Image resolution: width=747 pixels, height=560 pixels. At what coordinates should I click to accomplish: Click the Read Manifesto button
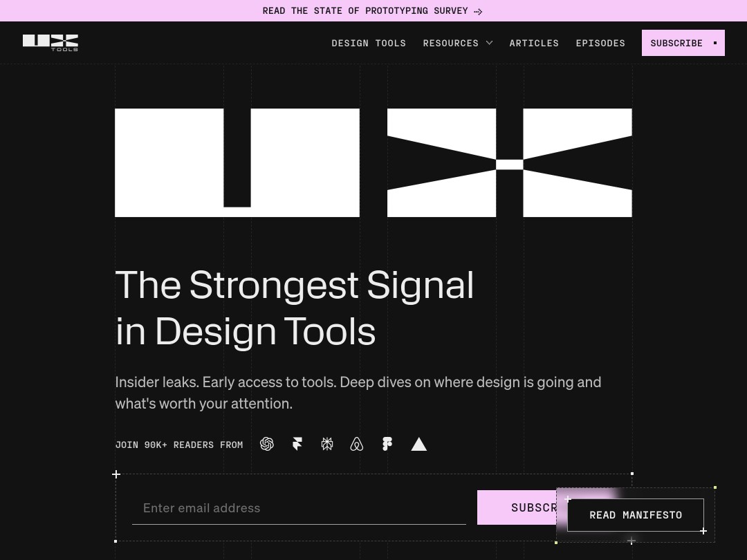(x=636, y=514)
